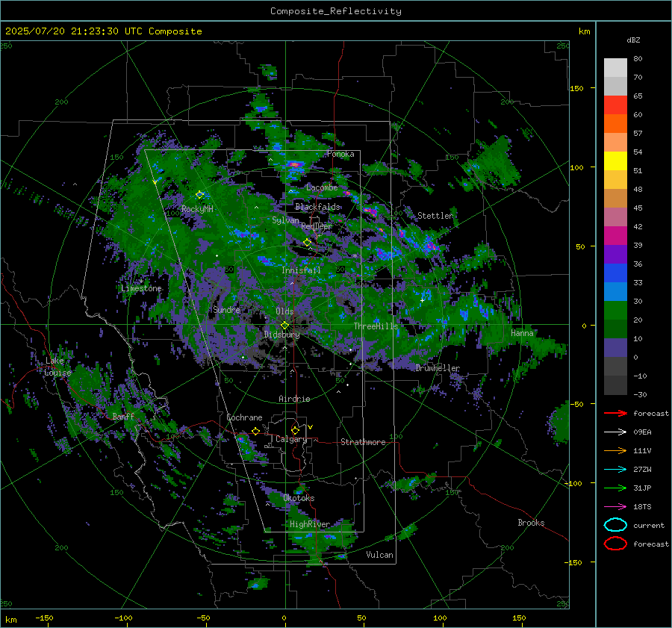Image resolution: width=672 pixels, height=628 pixels.
Task: Click the yellow diamond marker above Calgary
Action: pyautogui.click(x=295, y=430)
